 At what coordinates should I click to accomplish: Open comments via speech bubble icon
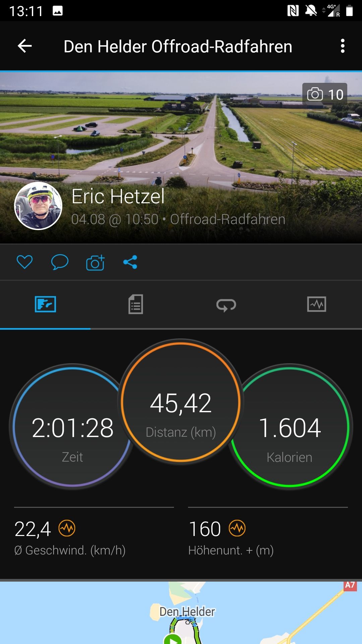click(x=60, y=262)
